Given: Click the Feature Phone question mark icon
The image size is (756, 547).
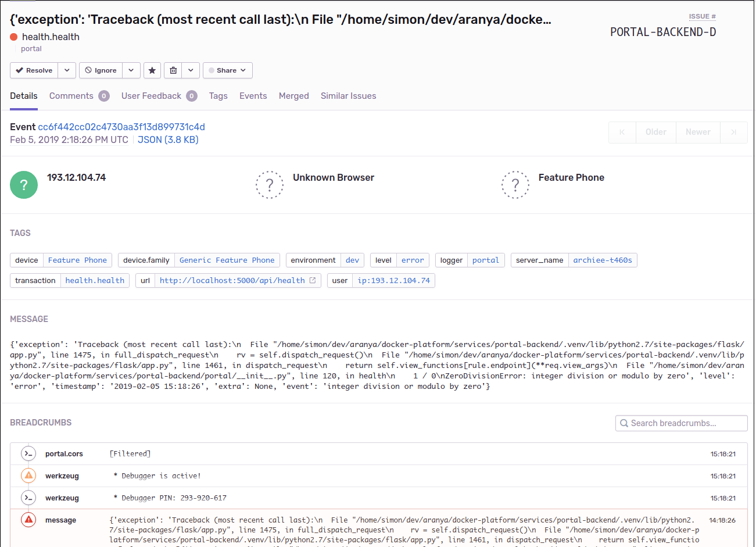Looking at the screenshot, I should (515, 184).
